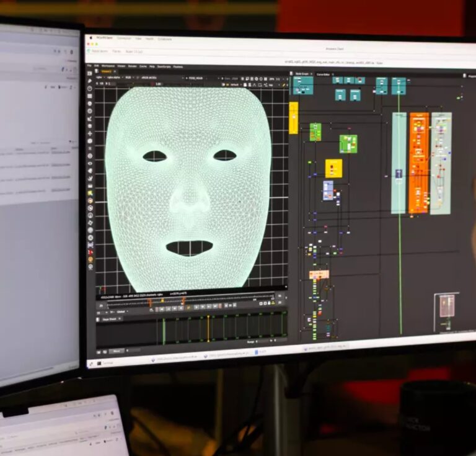
Task: Play the viewer backward
Action: pos(180,308)
